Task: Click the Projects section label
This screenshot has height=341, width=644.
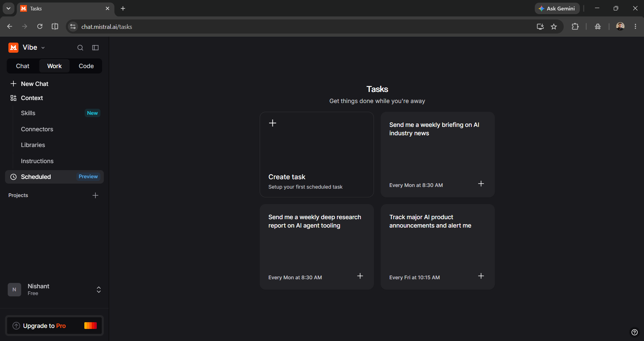Action: click(18, 195)
